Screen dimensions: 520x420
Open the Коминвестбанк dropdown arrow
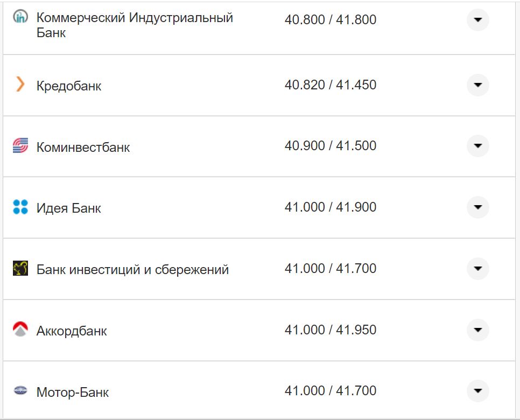477,146
